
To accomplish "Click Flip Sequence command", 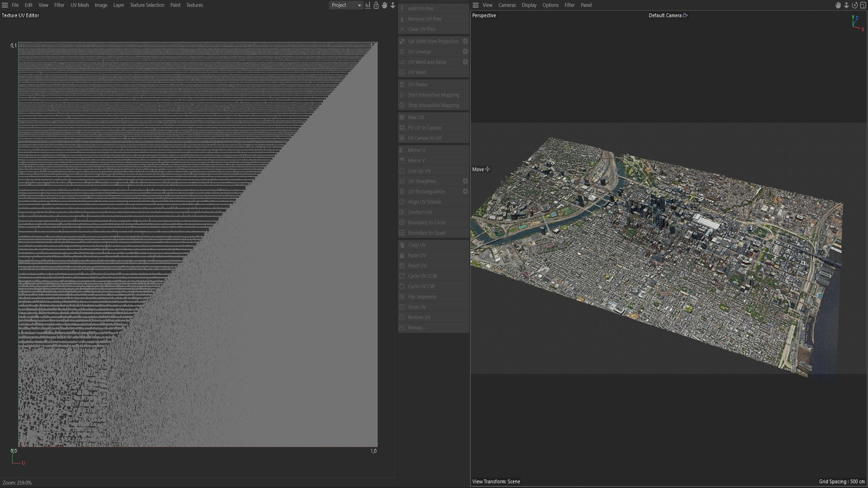I will [434, 297].
